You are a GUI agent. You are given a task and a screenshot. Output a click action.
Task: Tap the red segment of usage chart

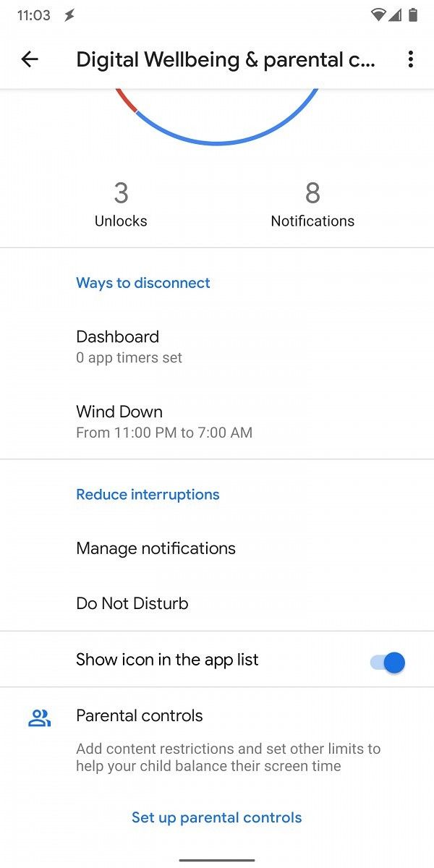point(125,100)
